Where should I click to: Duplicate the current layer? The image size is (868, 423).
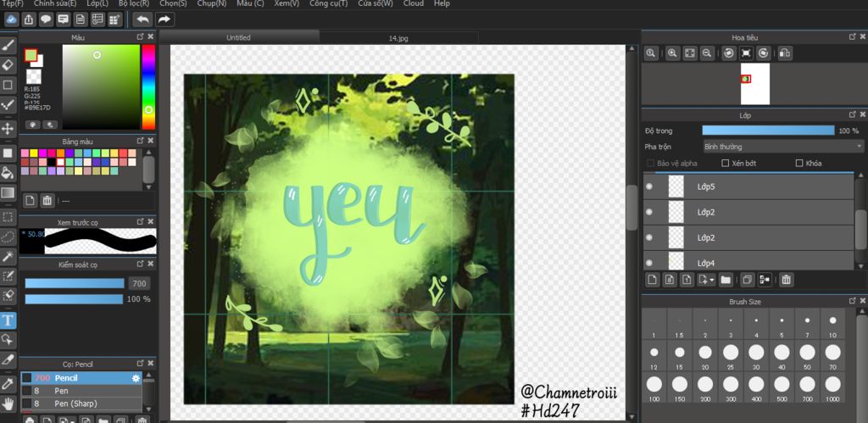point(748,280)
